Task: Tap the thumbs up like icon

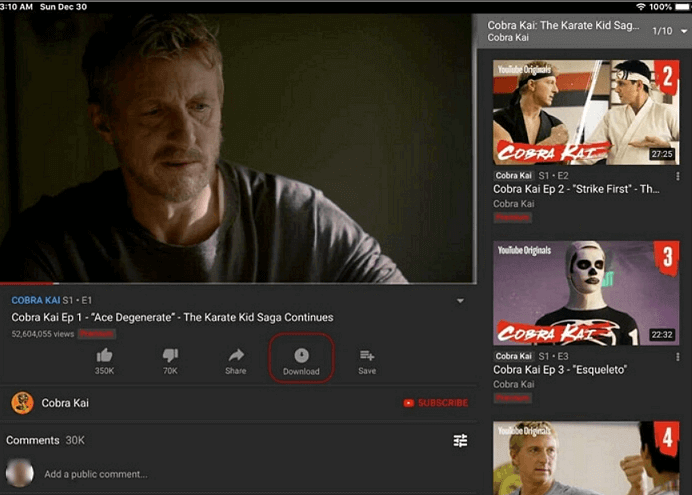Action: (x=105, y=355)
